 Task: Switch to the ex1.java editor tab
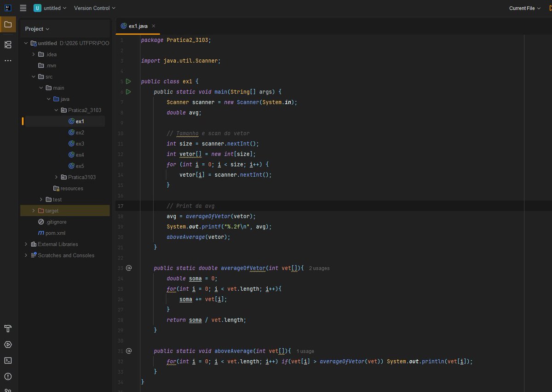pyautogui.click(x=138, y=26)
